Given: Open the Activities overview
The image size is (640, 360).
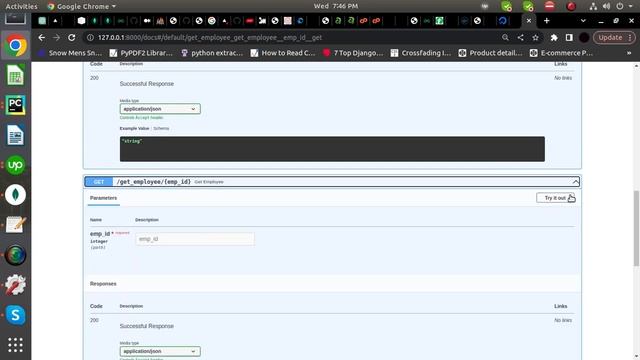Looking at the screenshot, I should [x=21, y=6].
